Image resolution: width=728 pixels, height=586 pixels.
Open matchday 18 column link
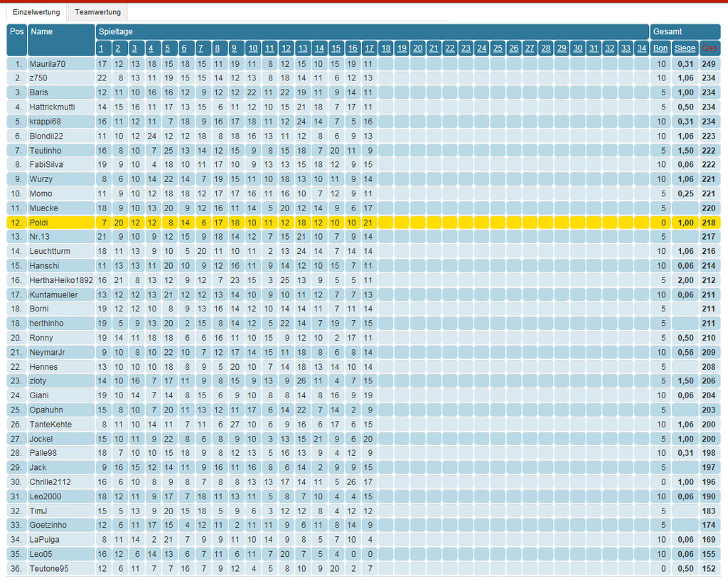[386, 48]
